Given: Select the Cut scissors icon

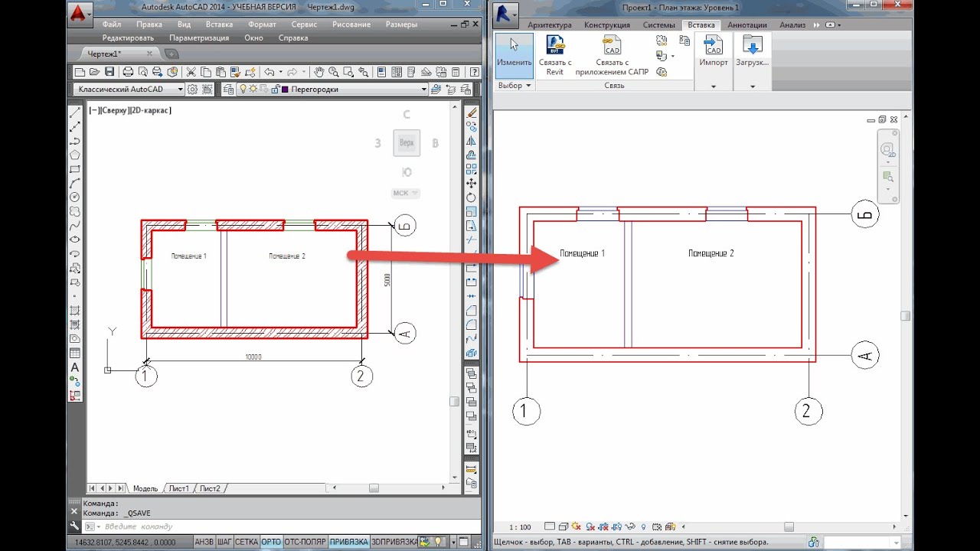Looking at the screenshot, I should tap(192, 72).
